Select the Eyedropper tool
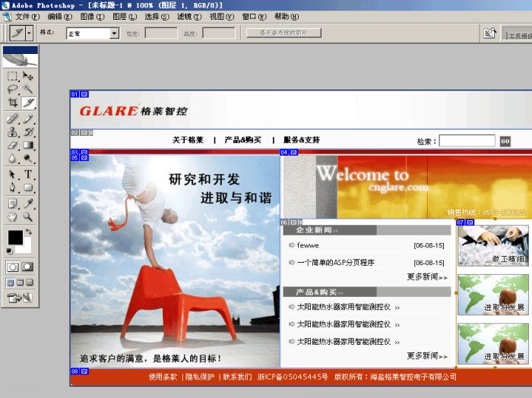The height and width of the screenshot is (398, 532). coord(28,204)
